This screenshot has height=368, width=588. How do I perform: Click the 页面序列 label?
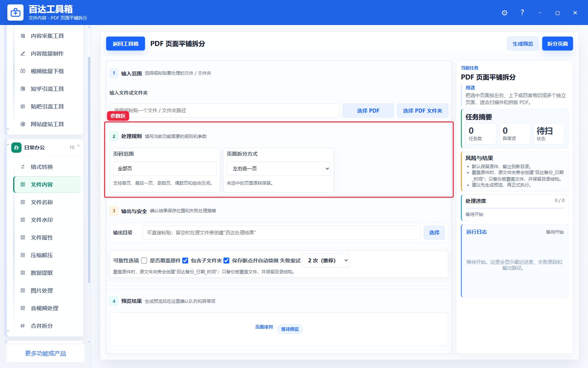point(264,327)
